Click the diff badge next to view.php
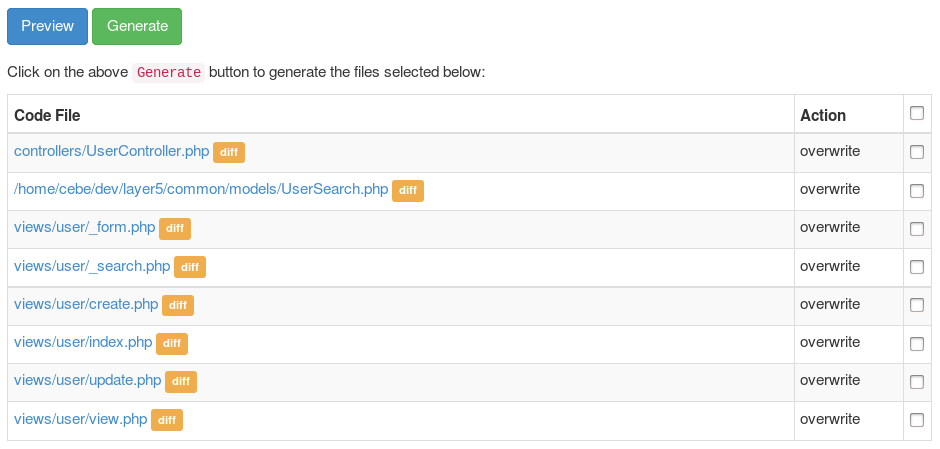The image size is (940, 449). [167, 420]
